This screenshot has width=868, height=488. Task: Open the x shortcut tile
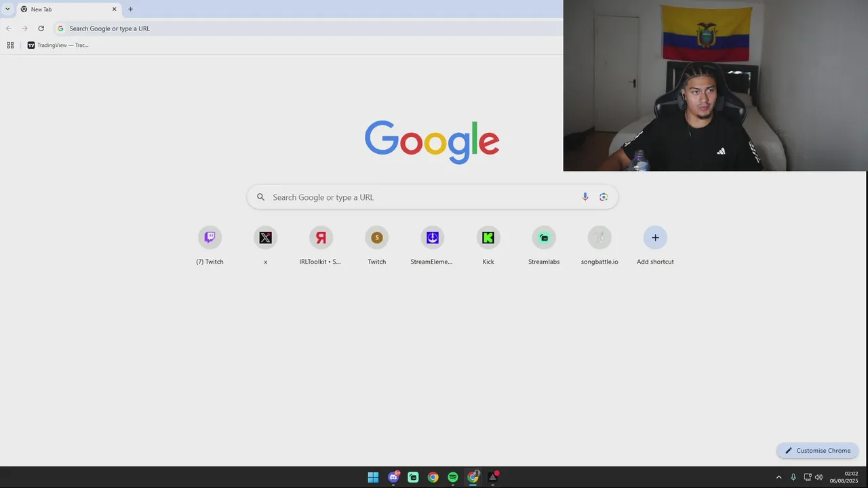point(265,245)
